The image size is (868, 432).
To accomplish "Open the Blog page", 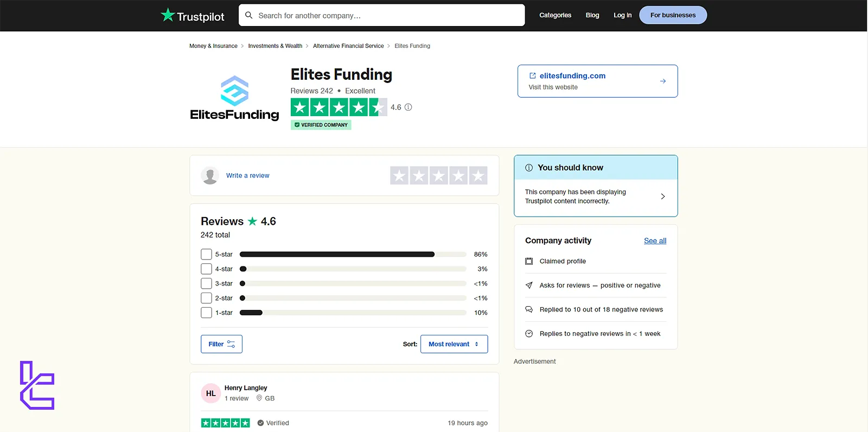I will (x=592, y=15).
